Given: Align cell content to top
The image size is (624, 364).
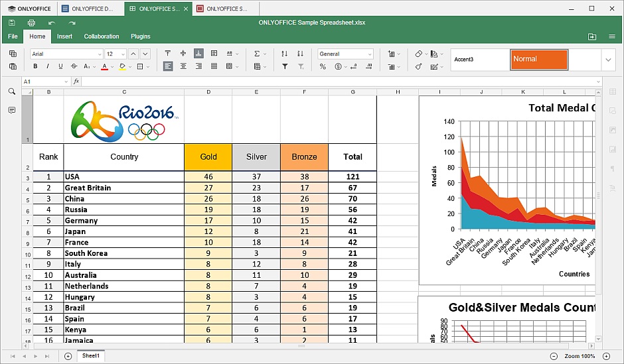Looking at the screenshot, I should (167, 54).
